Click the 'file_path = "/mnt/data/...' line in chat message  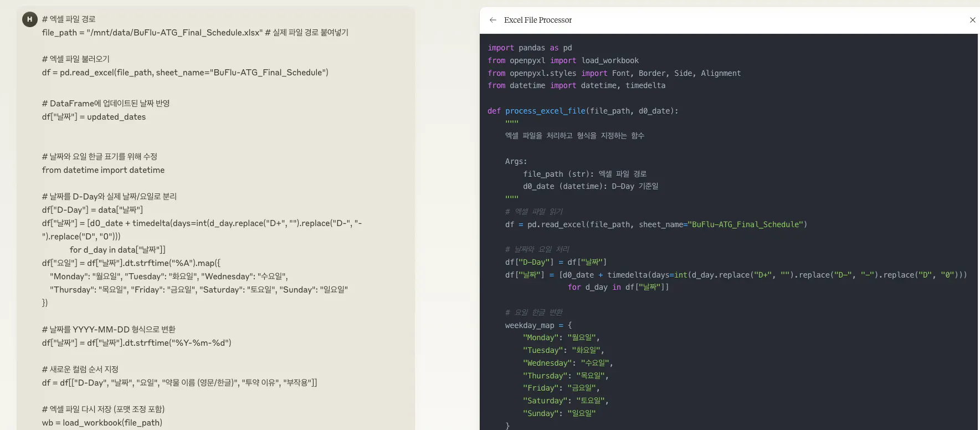pyautogui.click(x=195, y=32)
